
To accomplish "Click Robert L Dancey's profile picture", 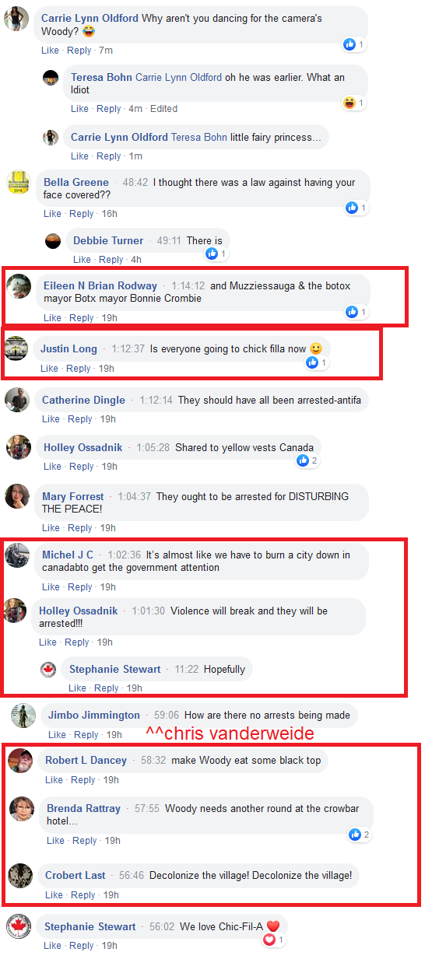I will [20, 760].
